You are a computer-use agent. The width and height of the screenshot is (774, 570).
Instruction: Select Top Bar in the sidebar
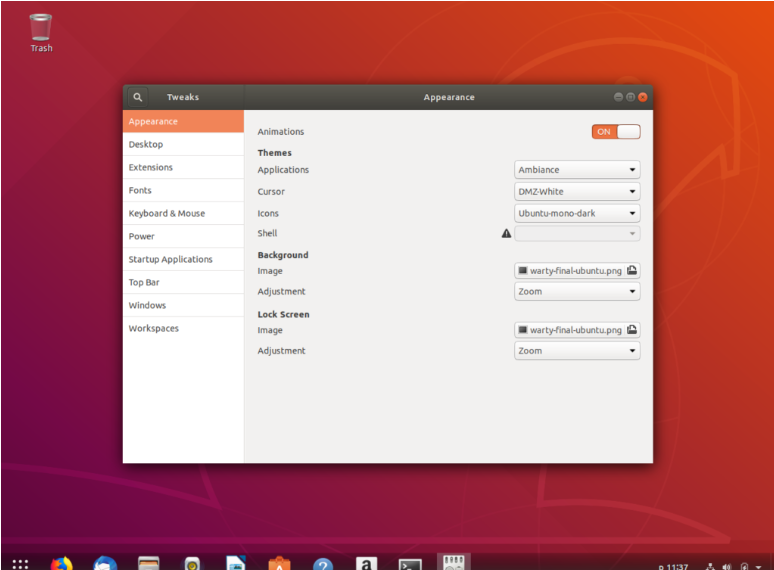tap(183, 282)
